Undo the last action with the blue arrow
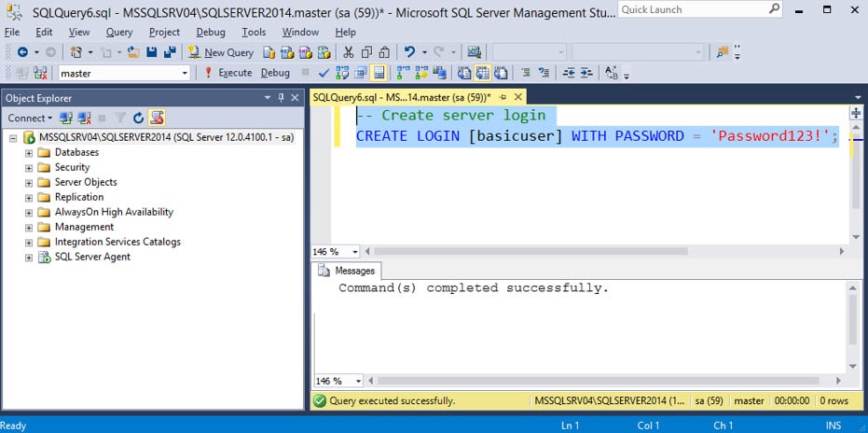 click(409, 52)
